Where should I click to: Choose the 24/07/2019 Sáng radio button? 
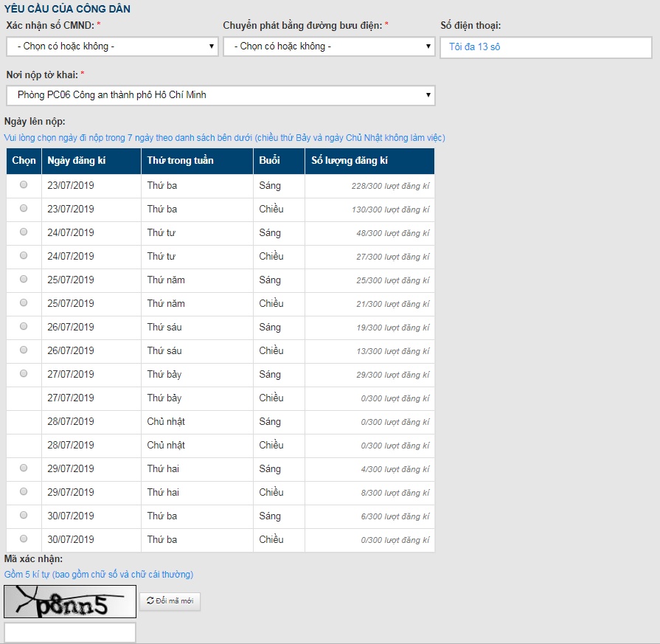point(24,232)
